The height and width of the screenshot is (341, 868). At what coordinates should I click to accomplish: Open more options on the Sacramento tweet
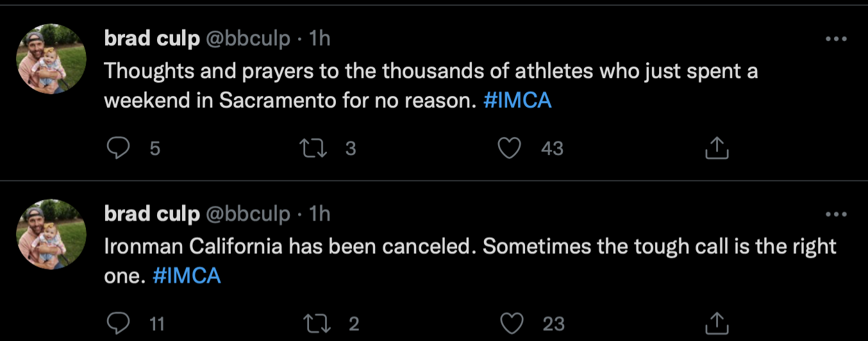click(836, 39)
